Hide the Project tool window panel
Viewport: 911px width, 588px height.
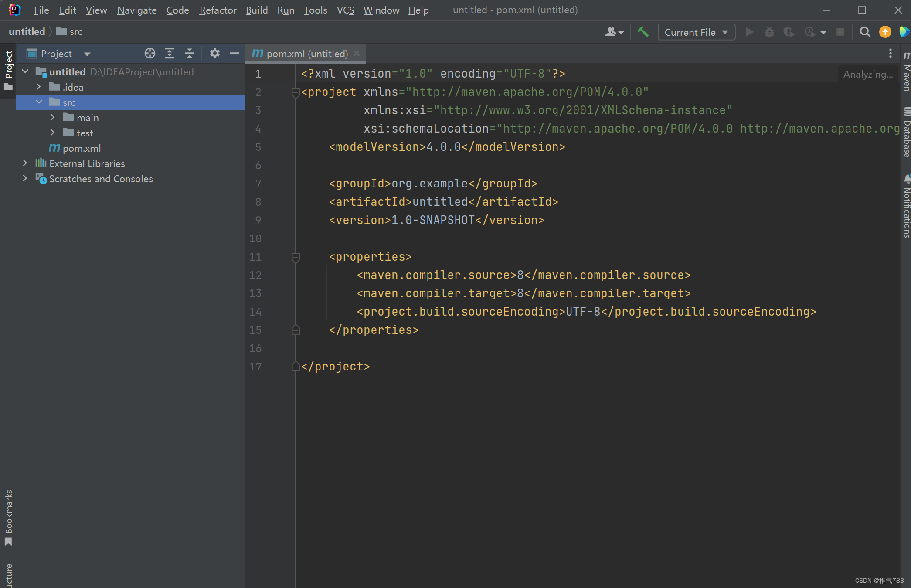point(235,54)
